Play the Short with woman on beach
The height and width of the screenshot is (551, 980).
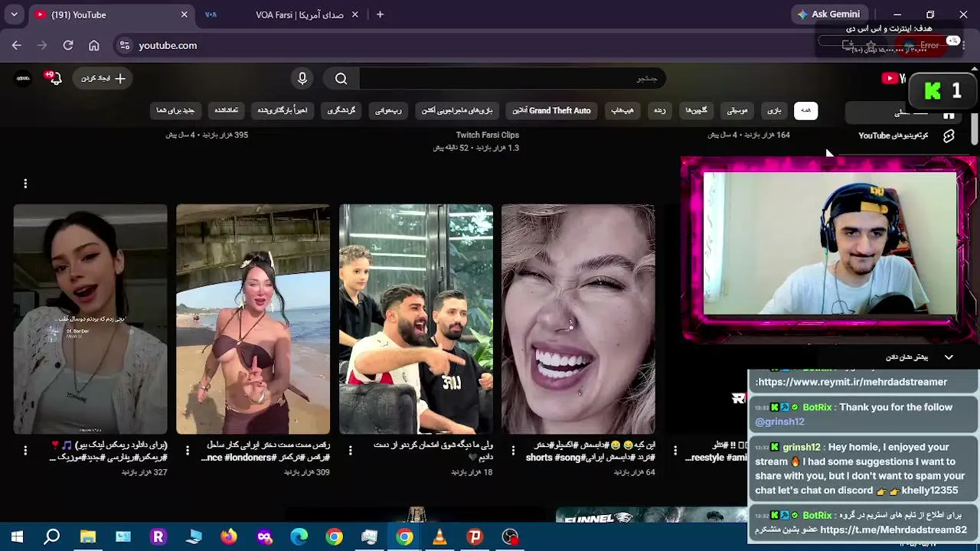[x=253, y=319]
